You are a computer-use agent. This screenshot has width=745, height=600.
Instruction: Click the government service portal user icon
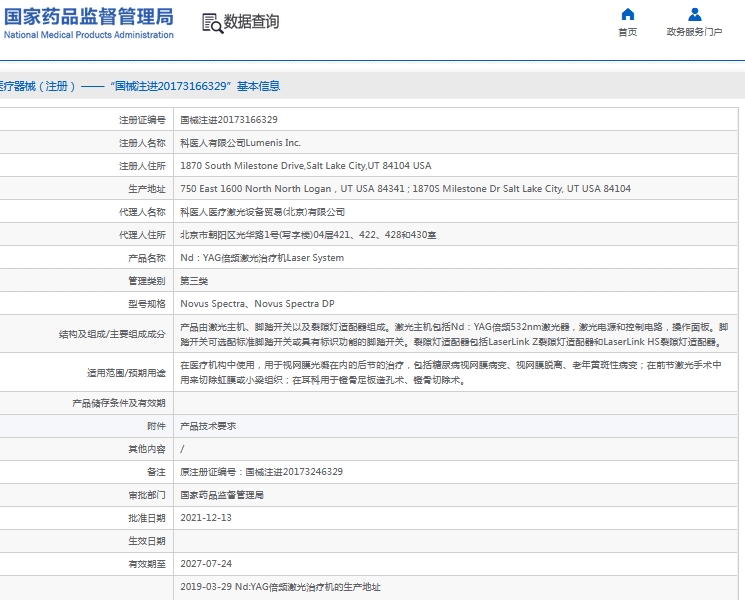coord(695,14)
